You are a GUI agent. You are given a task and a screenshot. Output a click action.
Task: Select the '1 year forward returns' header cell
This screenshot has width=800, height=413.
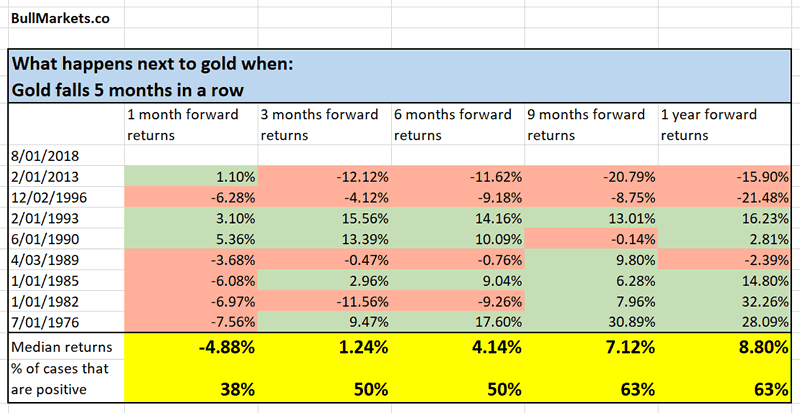(716, 123)
